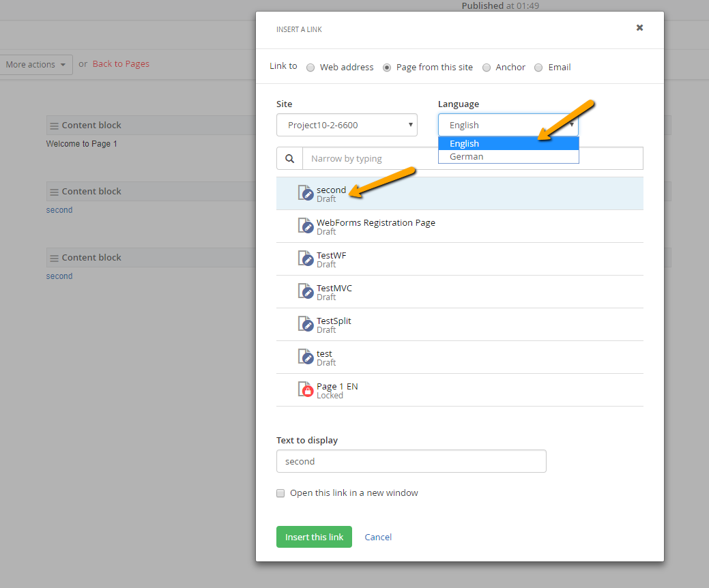Screen dimensions: 709x588
Task: Pick English in the language list
Action: [x=508, y=143]
